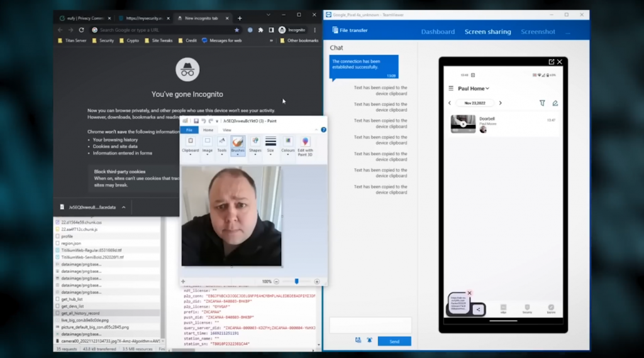Open Paint Clipboard group
This screenshot has width=644, height=358.
[x=190, y=146]
